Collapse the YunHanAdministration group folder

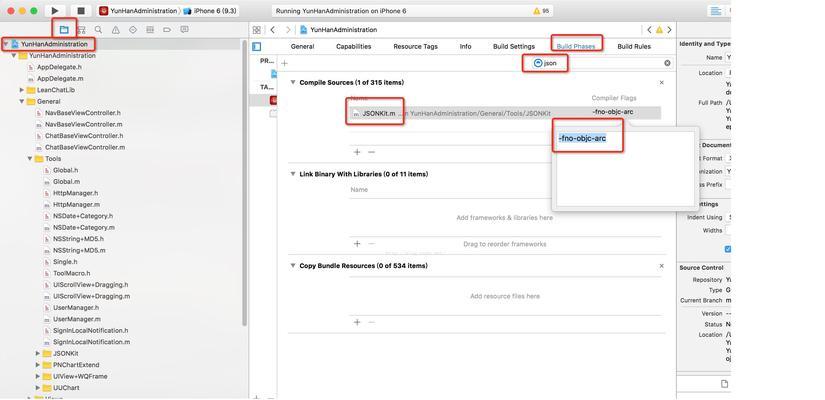14,55
